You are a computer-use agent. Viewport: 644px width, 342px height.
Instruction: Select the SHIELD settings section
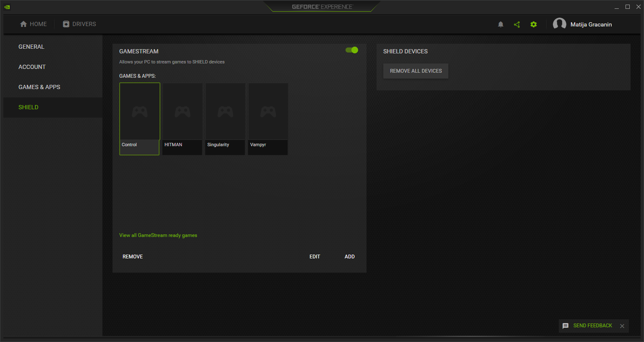pyautogui.click(x=53, y=107)
